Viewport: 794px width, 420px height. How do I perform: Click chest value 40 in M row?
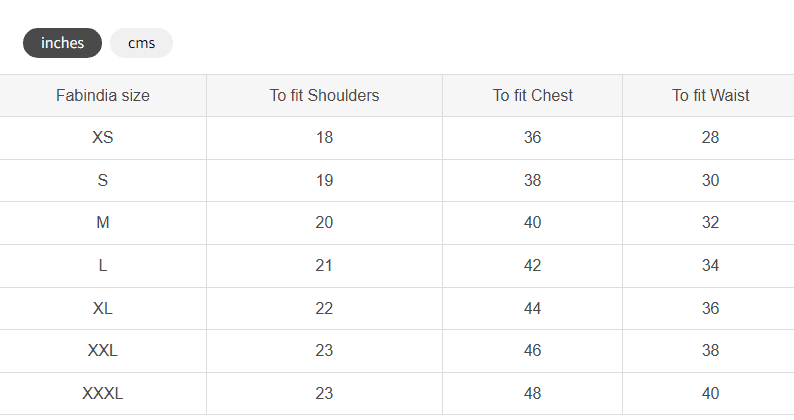533,222
